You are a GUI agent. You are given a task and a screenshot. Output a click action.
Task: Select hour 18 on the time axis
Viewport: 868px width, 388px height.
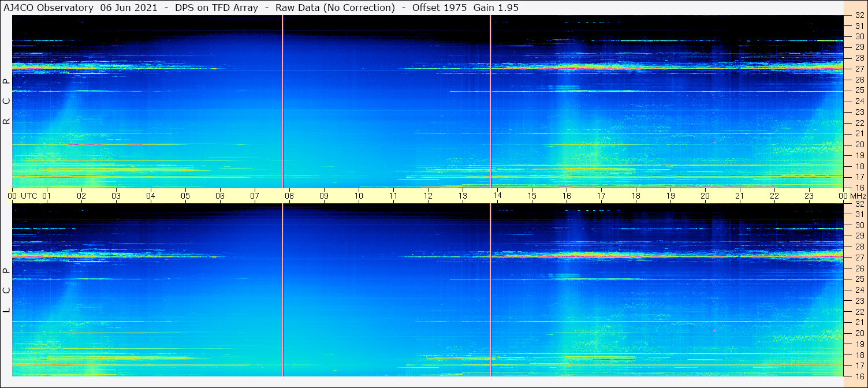click(x=636, y=196)
